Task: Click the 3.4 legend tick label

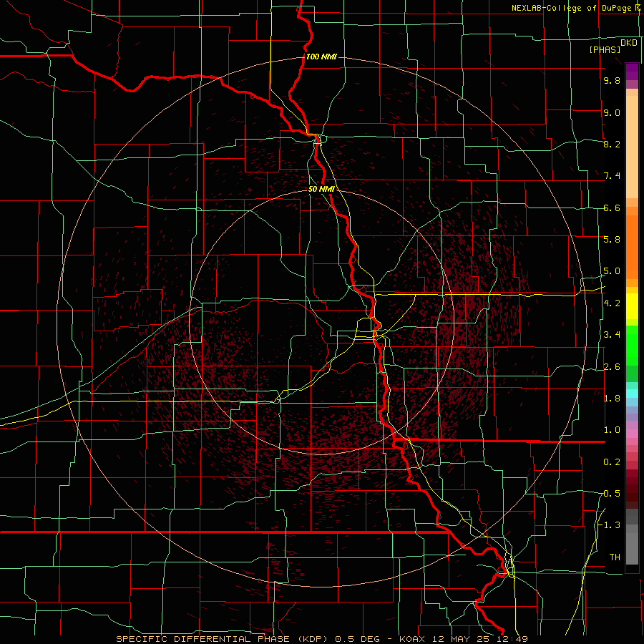Action: pos(612,335)
